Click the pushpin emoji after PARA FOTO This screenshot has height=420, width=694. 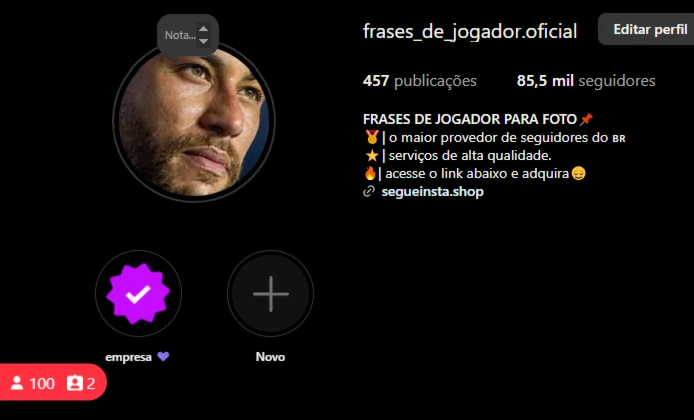586,119
